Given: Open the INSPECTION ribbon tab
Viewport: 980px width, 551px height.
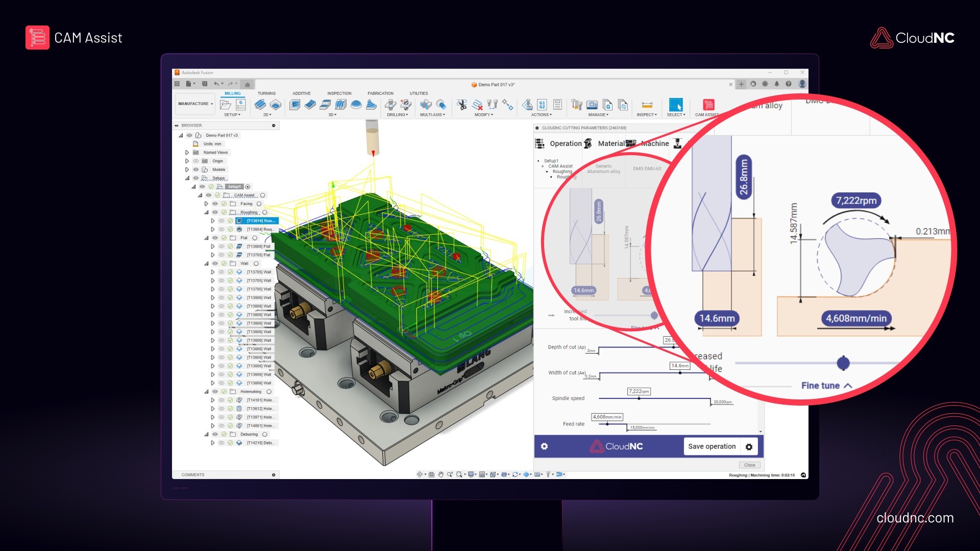Looking at the screenshot, I should [x=339, y=93].
